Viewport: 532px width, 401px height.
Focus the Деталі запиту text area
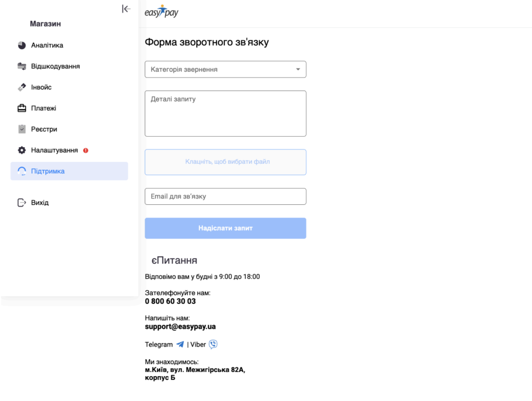(225, 113)
